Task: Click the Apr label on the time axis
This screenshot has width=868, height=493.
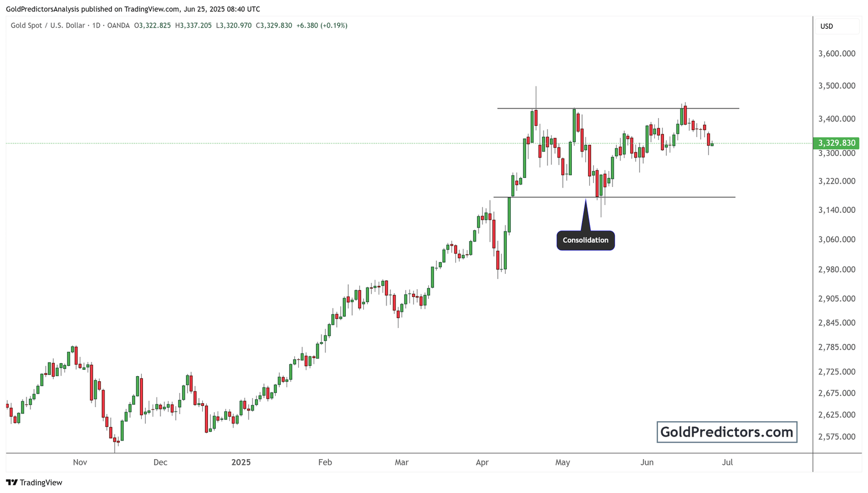Action: (x=482, y=463)
